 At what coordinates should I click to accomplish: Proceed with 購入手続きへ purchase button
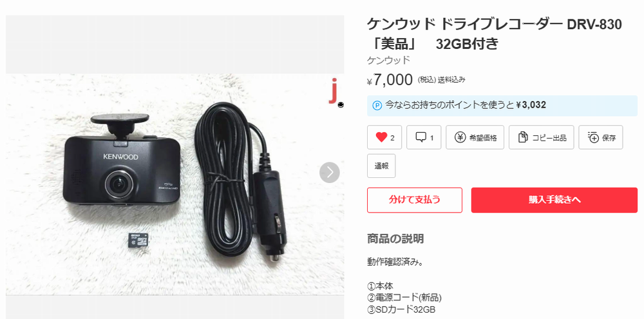tap(554, 200)
